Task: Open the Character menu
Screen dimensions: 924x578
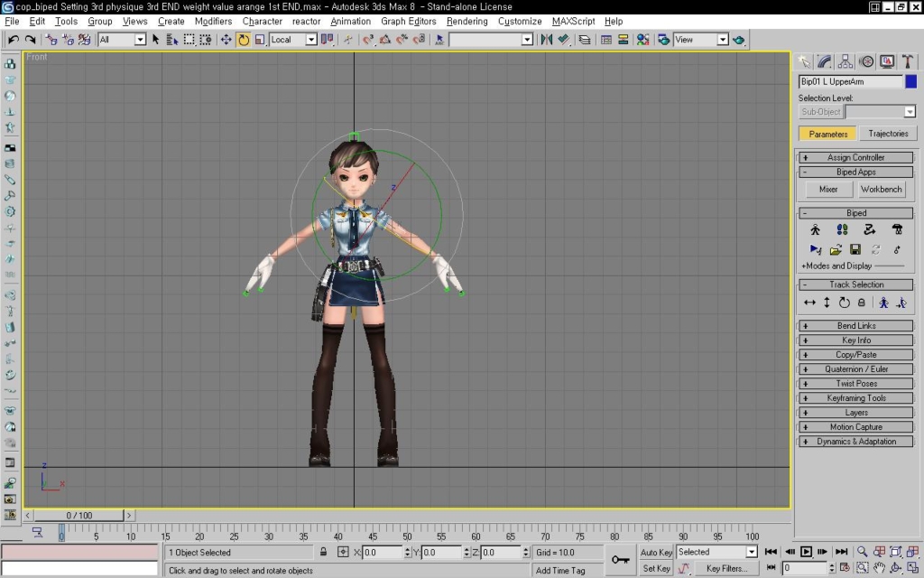Action: pyautogui.click(x=263, y=22)
